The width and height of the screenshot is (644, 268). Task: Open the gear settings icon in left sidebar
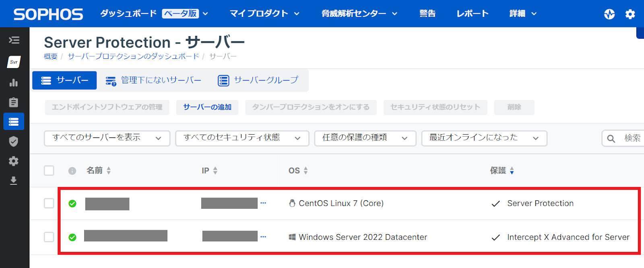pyautogui.click(x=14, y=161)
